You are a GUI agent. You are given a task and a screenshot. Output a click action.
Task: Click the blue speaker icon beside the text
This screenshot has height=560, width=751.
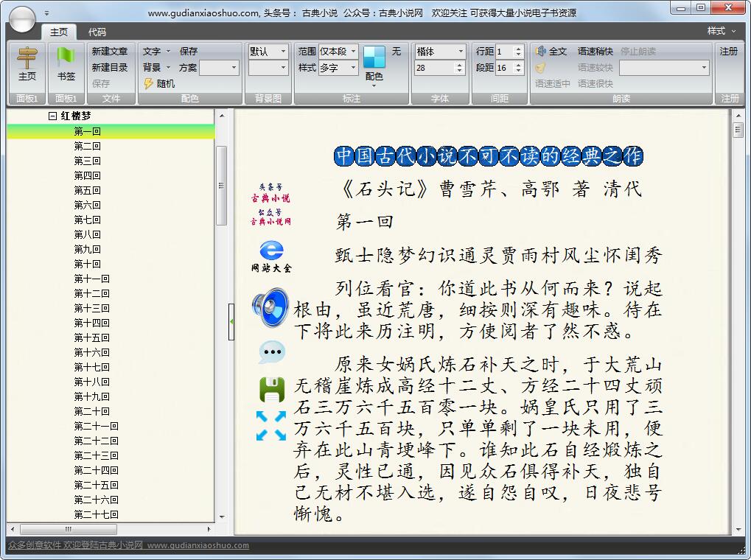[x=270, y=308]
